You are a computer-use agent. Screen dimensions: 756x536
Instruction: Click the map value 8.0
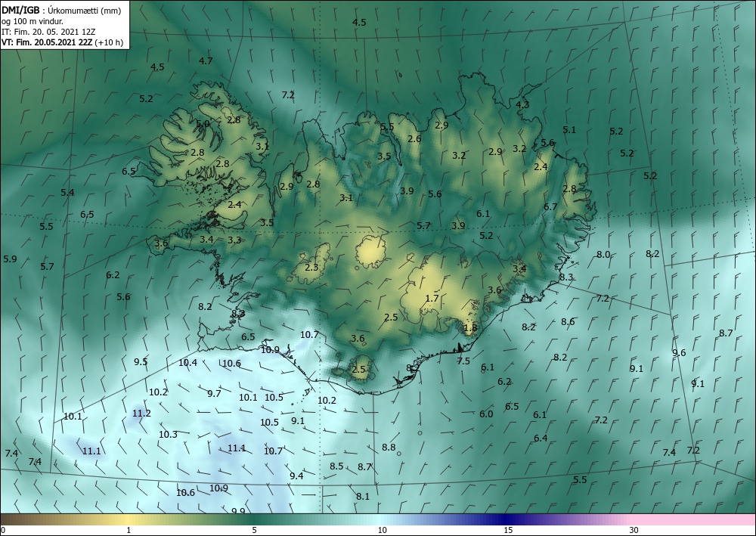[x=603, y=255]
